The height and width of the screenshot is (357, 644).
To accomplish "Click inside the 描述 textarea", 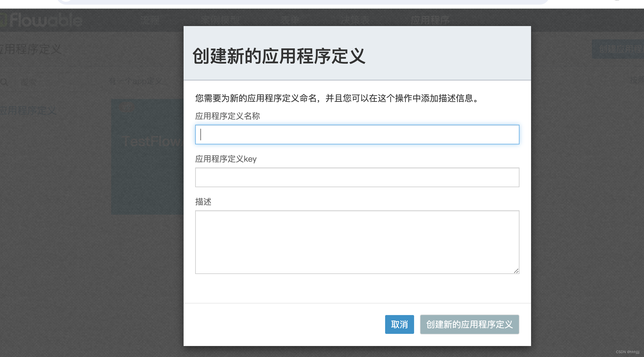I will click(x=357, y=242).
